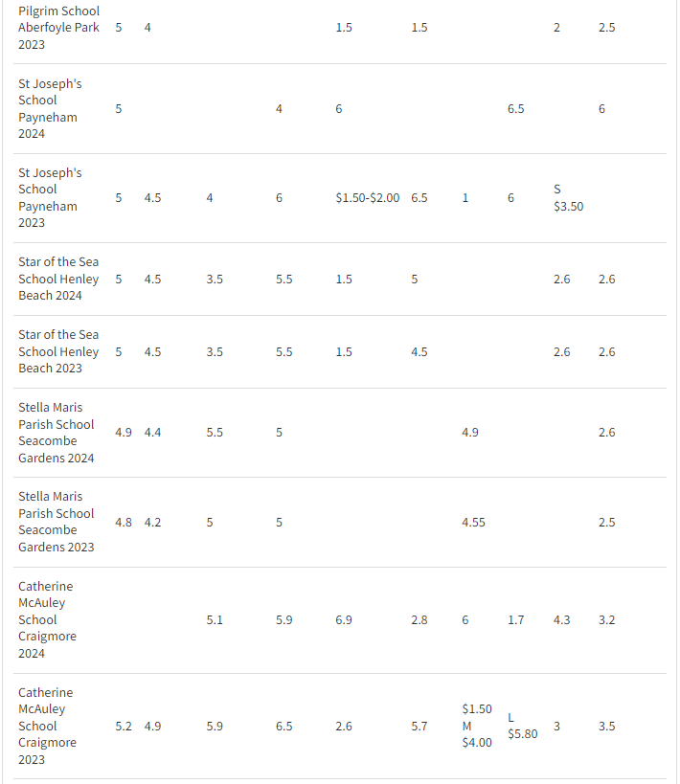Select Star of the Sea Henley Beach 2024
The height and width of the screenshot is (784, 680).
[x=58, y=279]
